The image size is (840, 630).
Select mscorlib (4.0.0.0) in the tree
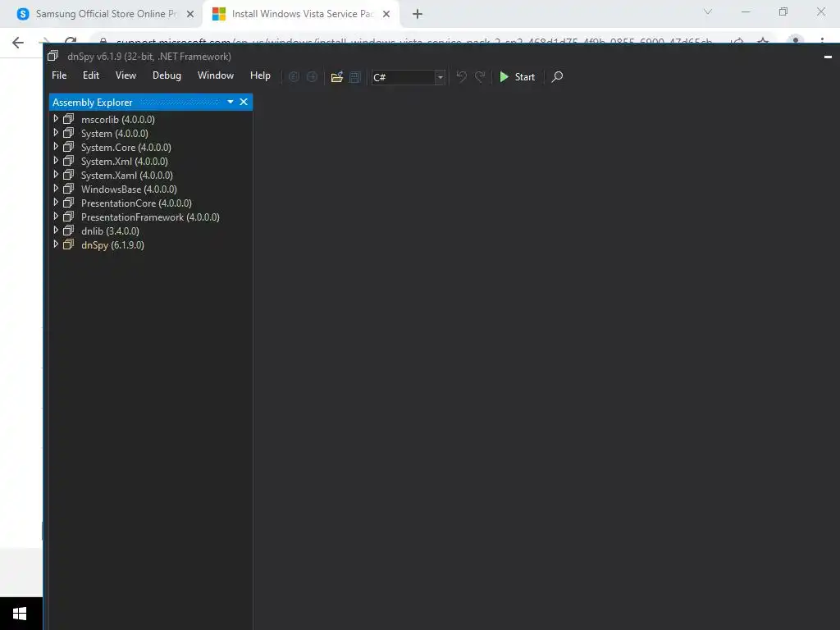[118, 120]
